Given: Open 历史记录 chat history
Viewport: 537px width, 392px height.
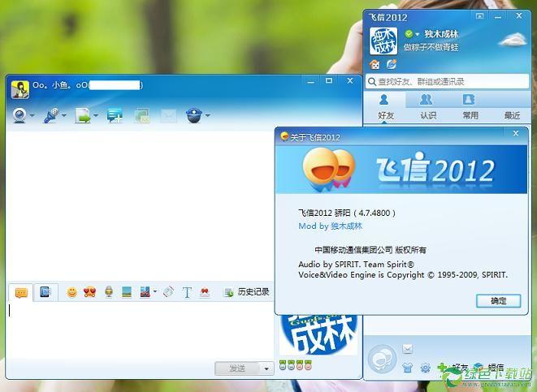Looking at the screenshot, I should click(x=247, y=292).
